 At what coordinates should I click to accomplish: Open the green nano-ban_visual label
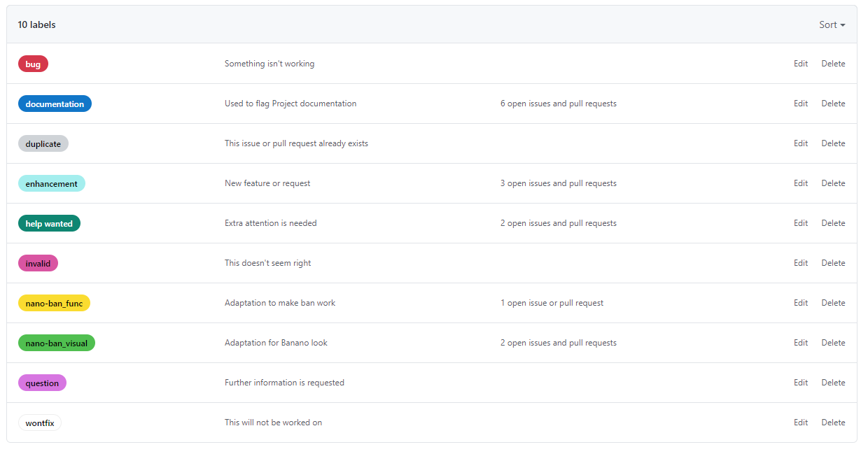pyautogui.click(x=56, y=343)
